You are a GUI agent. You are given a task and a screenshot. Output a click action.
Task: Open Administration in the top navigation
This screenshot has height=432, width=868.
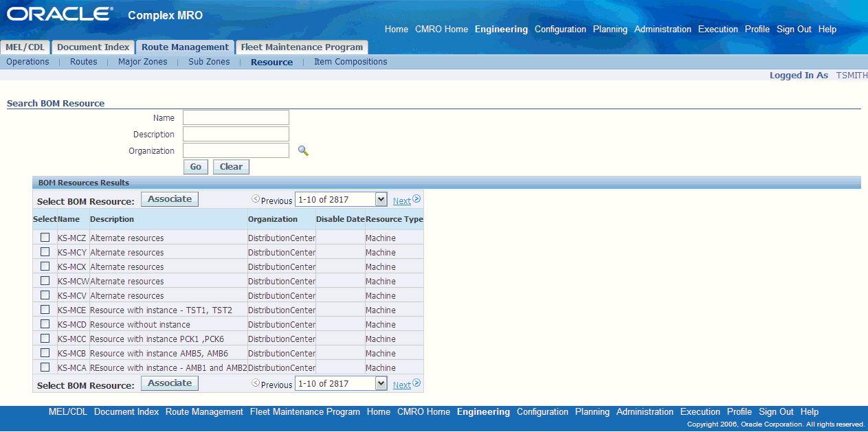(663, 30)
